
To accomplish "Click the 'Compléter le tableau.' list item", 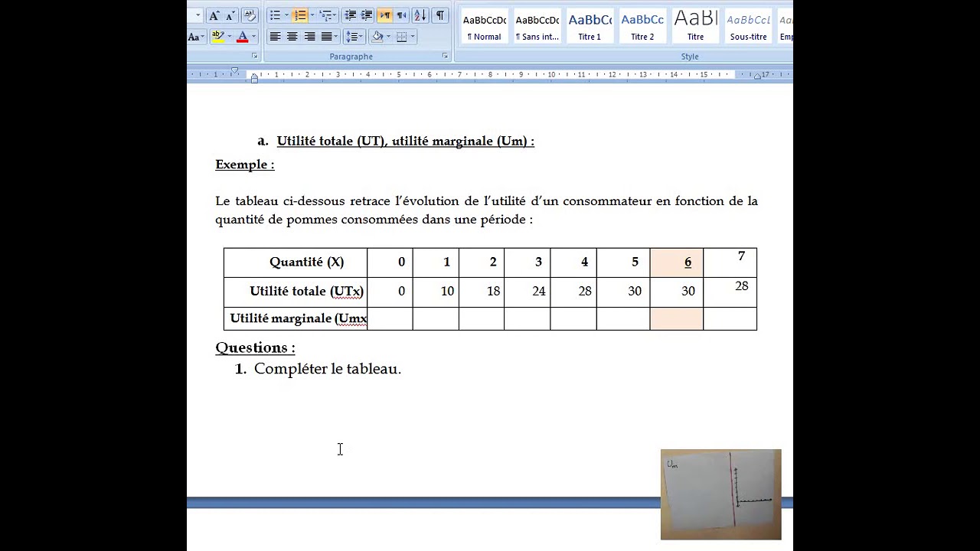I will [328, 369].
